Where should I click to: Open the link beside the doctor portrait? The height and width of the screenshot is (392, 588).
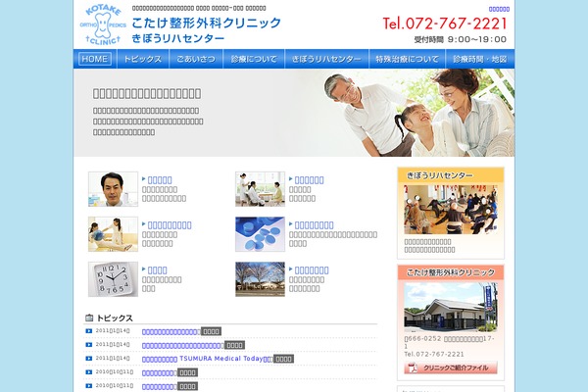click(160, 180)
